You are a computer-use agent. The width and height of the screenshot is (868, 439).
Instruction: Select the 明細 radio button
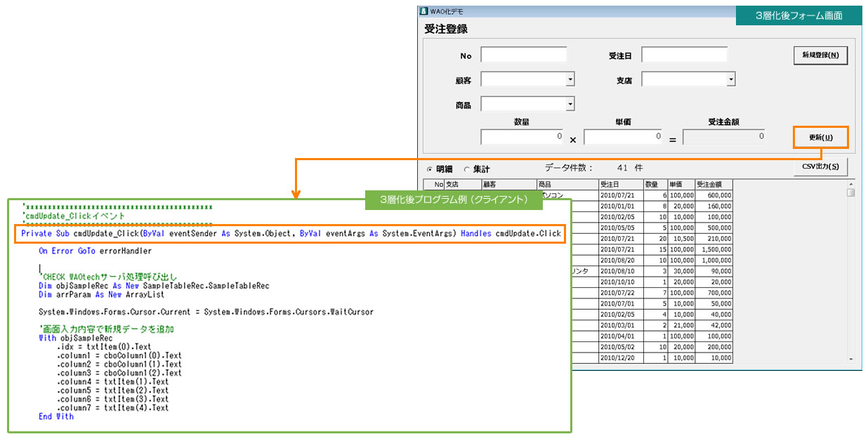coord(430,169)
